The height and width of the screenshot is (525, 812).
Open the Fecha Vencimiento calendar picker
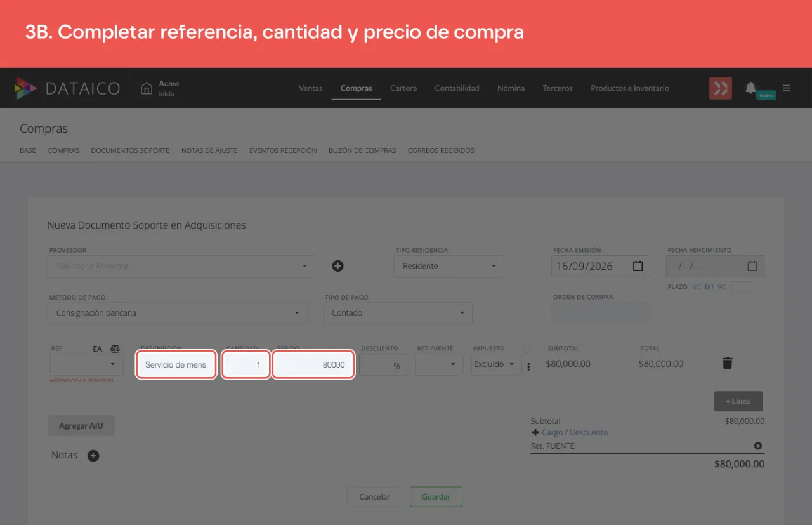click(752, 266)
